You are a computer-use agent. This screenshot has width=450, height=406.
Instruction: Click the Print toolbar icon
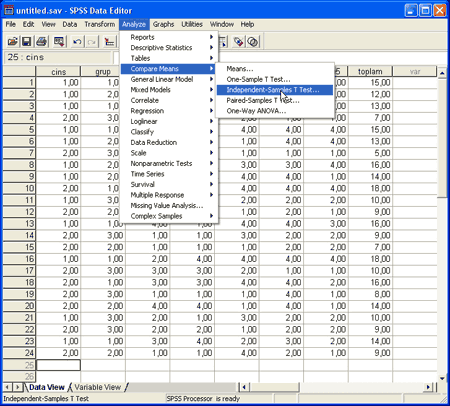click(x=41, y=42)
